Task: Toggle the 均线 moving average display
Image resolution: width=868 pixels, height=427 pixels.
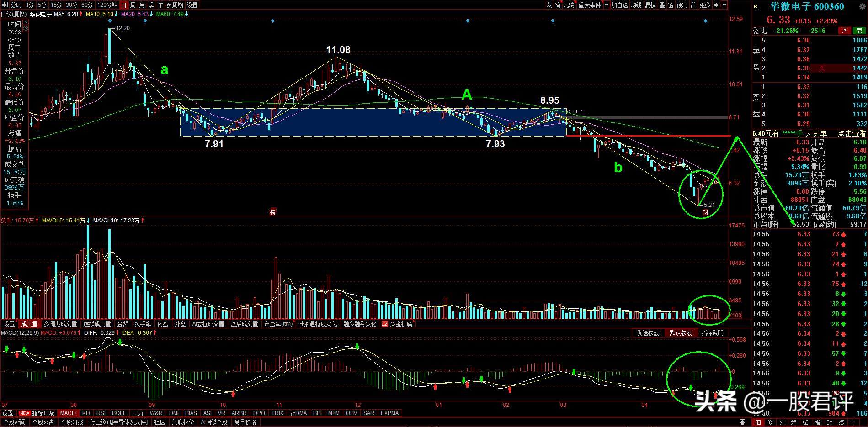Action: 636,5
